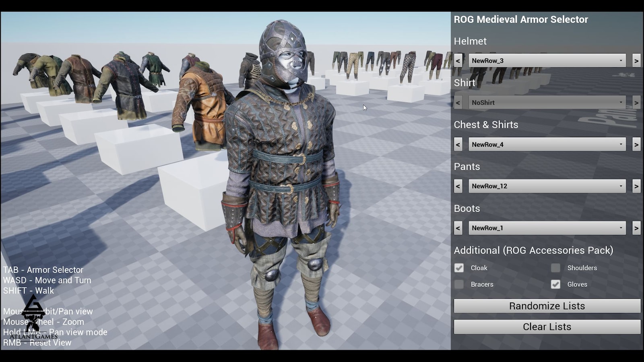644x362 pixels.
Task: Select next Helmet option arrow
Action: click(x=636, y=61)
